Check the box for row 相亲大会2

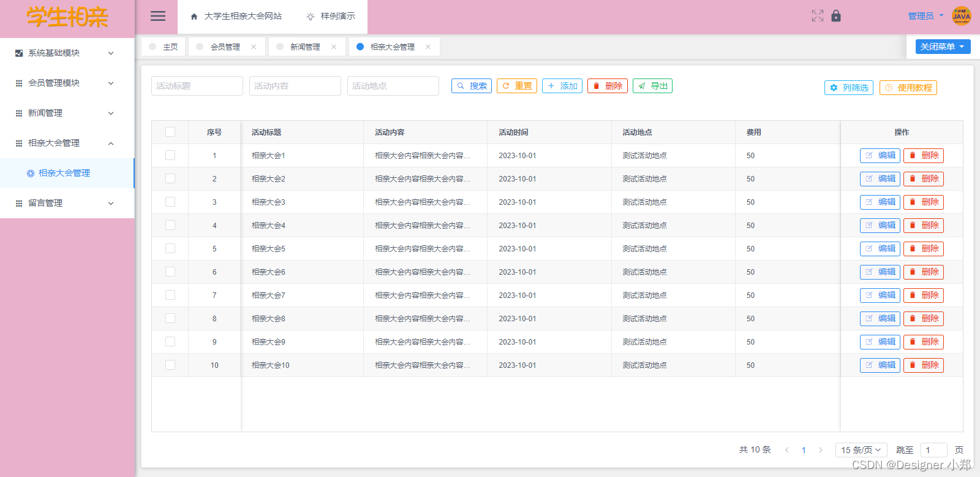[170, 178]
